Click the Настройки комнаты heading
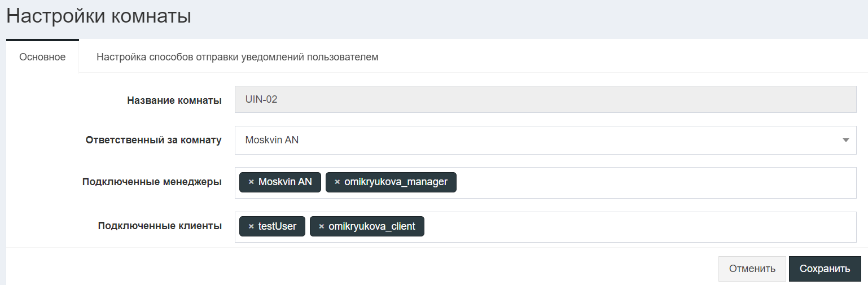The width and height of the screenshot is (868, 285). [99, 16]
